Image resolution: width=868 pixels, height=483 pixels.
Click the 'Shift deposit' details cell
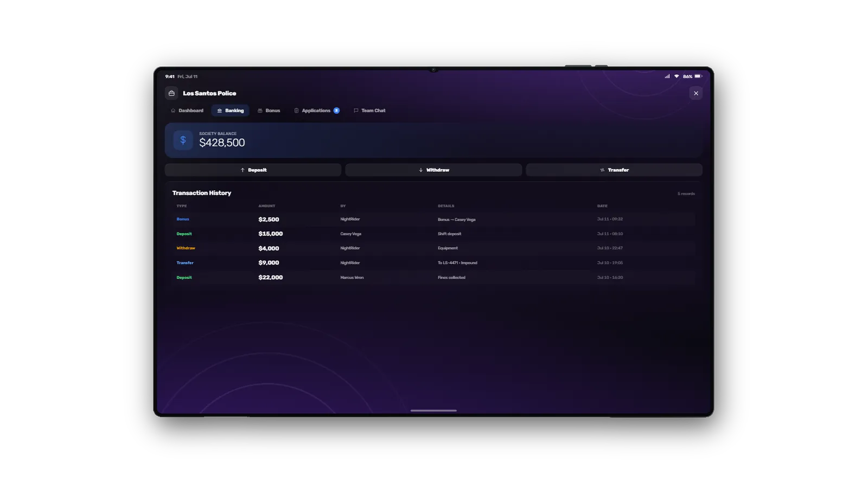(x=450, y=234)
